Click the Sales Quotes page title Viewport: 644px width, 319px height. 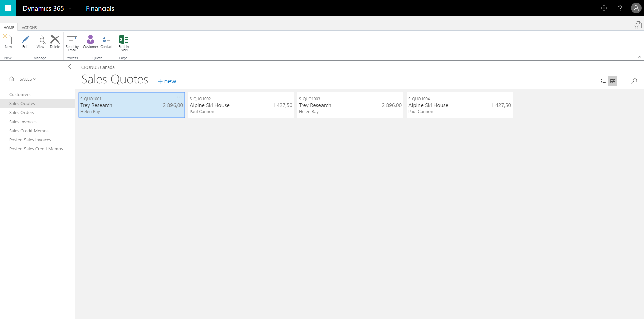point(114,79)
